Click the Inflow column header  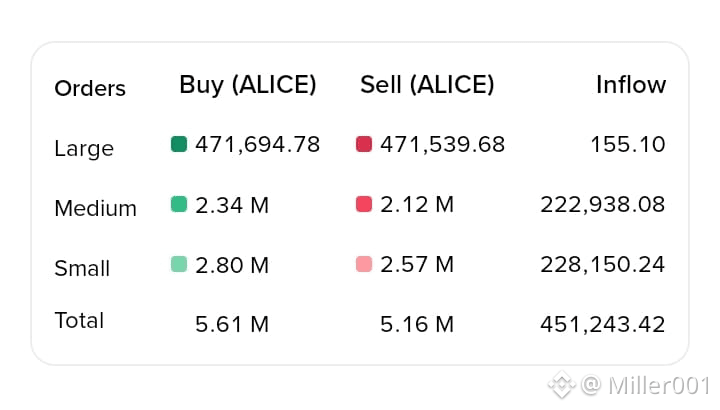point(631,84)
